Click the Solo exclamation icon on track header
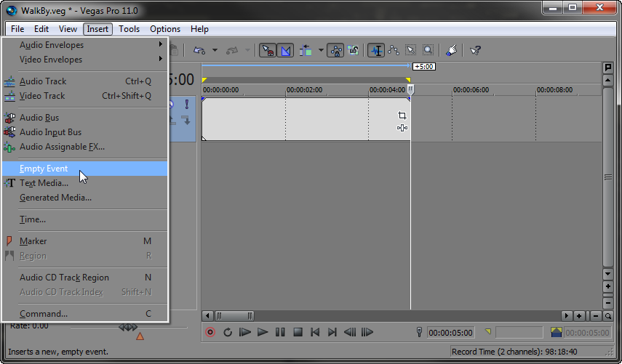622x364 pixels. [187, 104]
